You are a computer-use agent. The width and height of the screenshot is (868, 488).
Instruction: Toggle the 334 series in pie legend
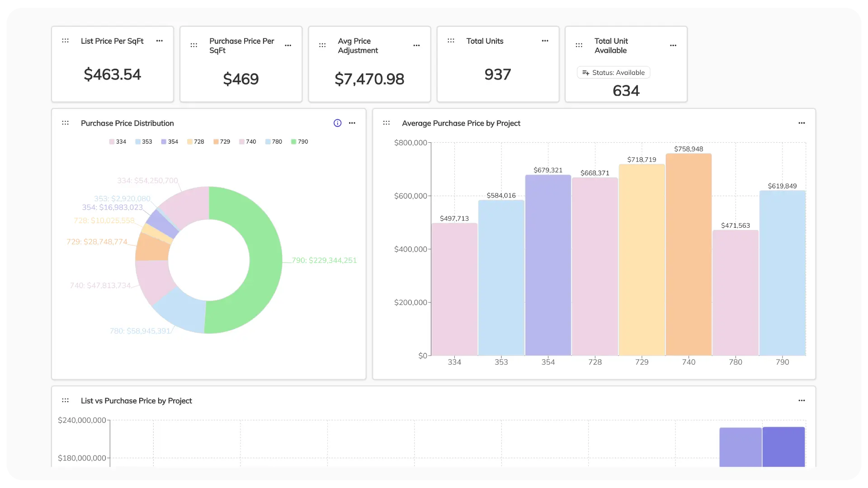click(x=118, y=141)
